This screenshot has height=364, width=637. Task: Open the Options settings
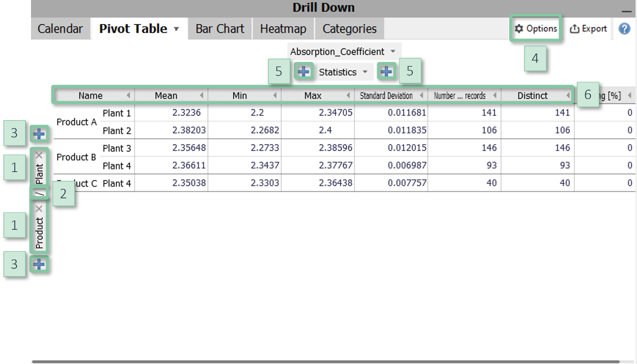pyautogui.click(x=536, y=28)
